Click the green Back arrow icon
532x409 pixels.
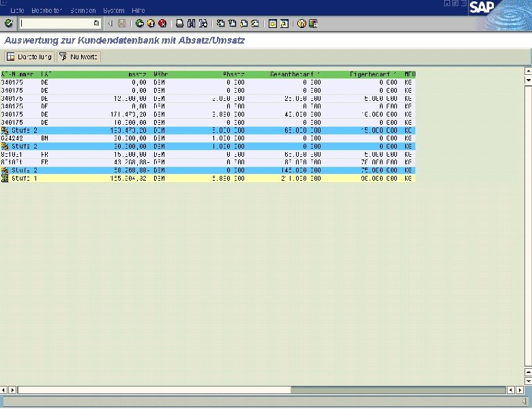(139, 23)
